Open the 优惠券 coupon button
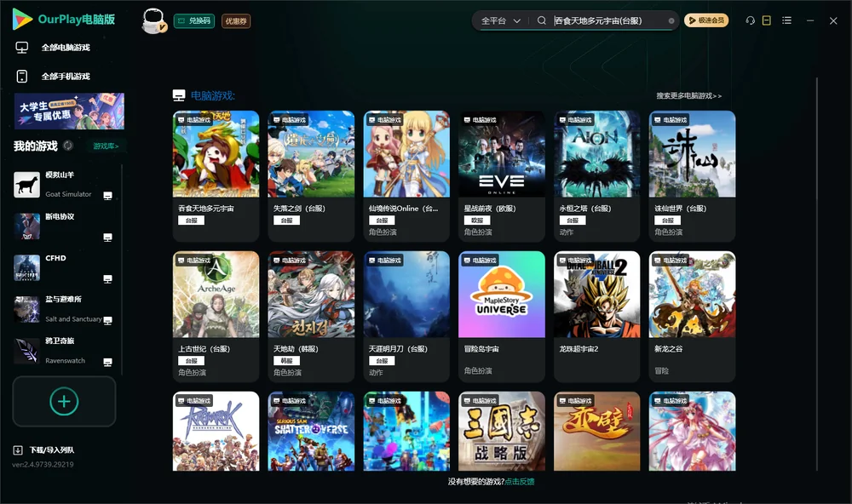 (236, 20)
